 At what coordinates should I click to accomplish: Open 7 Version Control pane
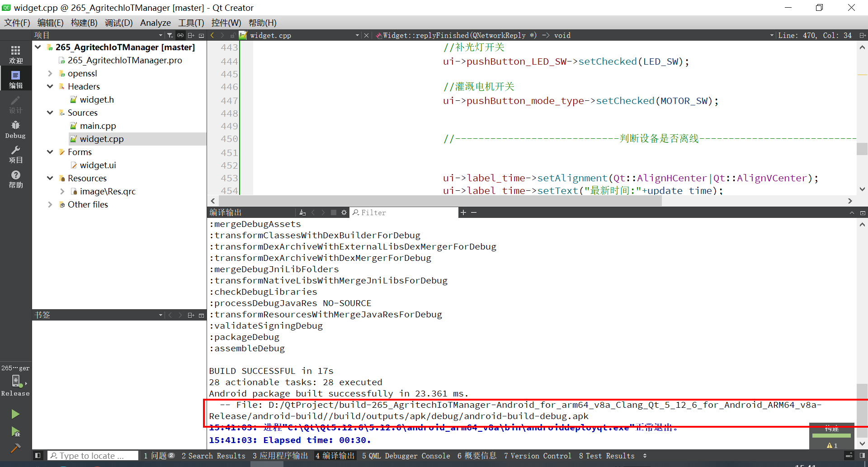(538, 456)
